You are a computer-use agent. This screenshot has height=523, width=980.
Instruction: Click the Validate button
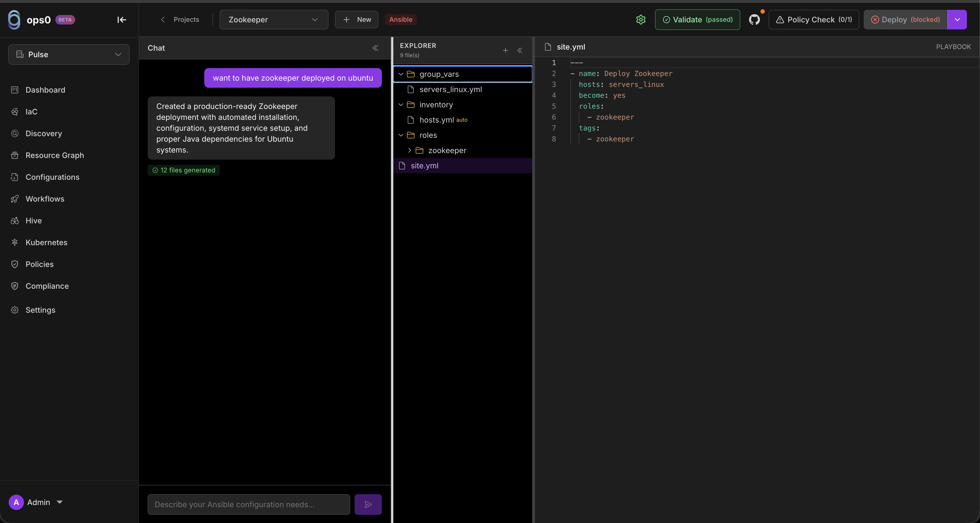click(x=697, y=19)
